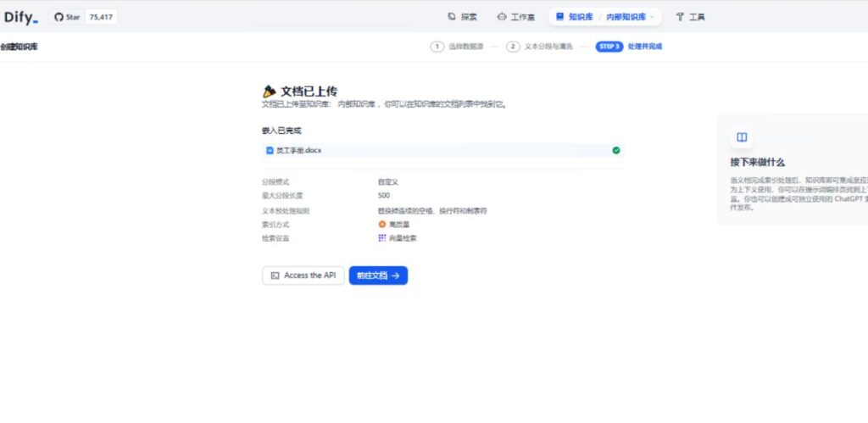Click step 2 文本分段与清洗 indicator
The height and width of the screenshot is (423, 868).
541,47
